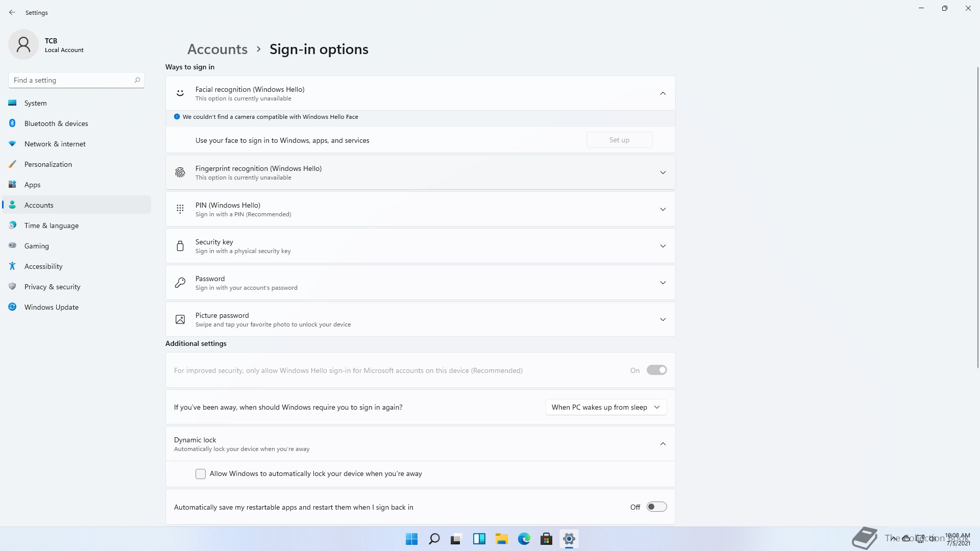Screen dimensions: 980x551
Task: Click Accounts breadcrumb link
Action: click(217, 49)
